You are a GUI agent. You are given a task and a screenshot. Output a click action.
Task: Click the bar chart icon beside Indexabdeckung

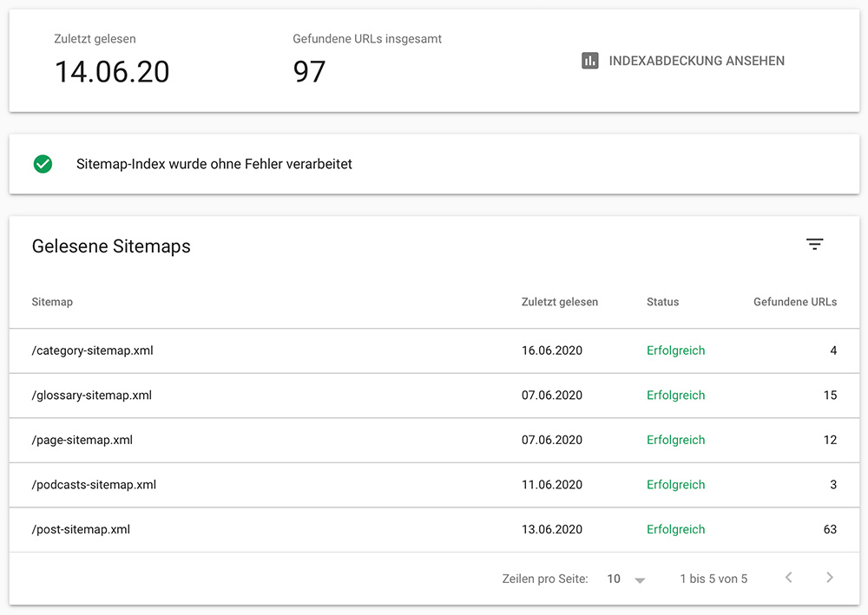click(x=590, y=61)
